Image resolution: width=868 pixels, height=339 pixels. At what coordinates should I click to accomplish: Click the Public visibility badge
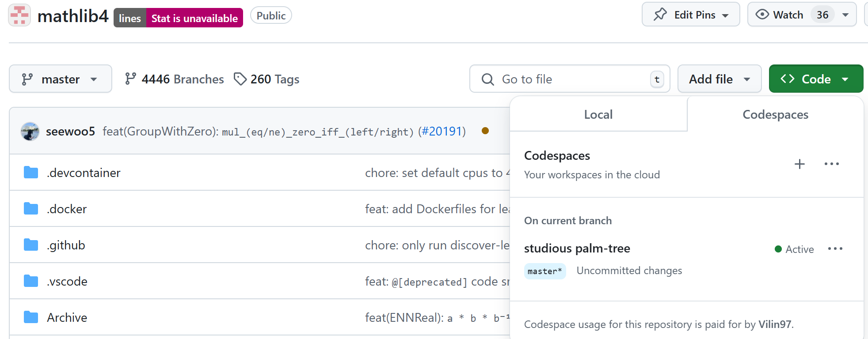pos(271,15)
